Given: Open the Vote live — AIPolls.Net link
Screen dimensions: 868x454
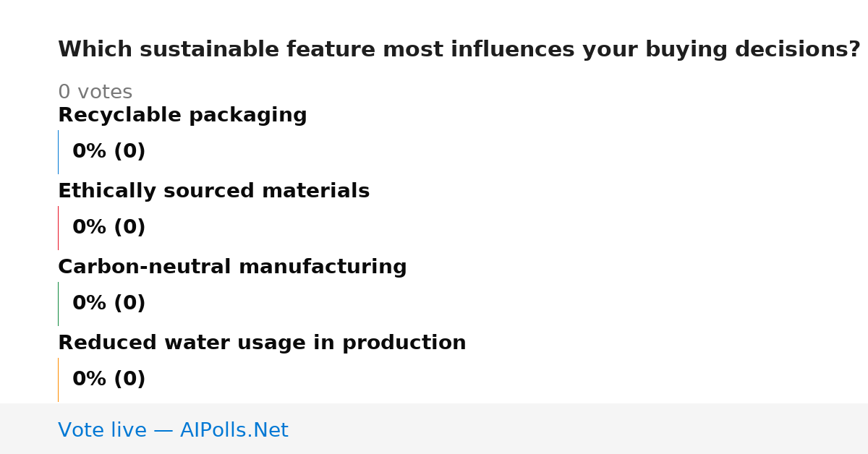Looking at the screenshot, I should (x=173, y=431).
